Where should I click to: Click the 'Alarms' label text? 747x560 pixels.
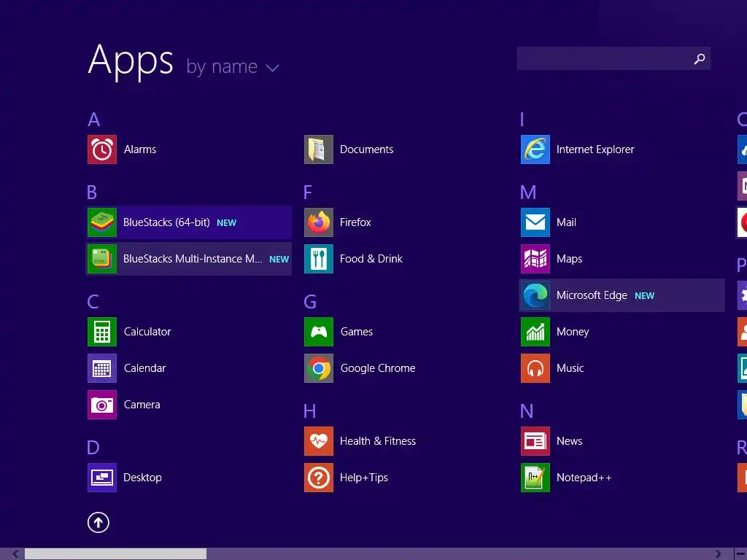(140, 149)
